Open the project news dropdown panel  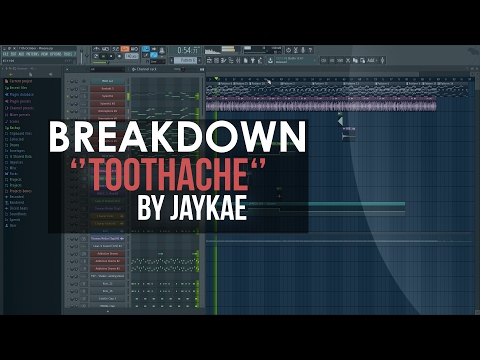[x=296, y=60]
